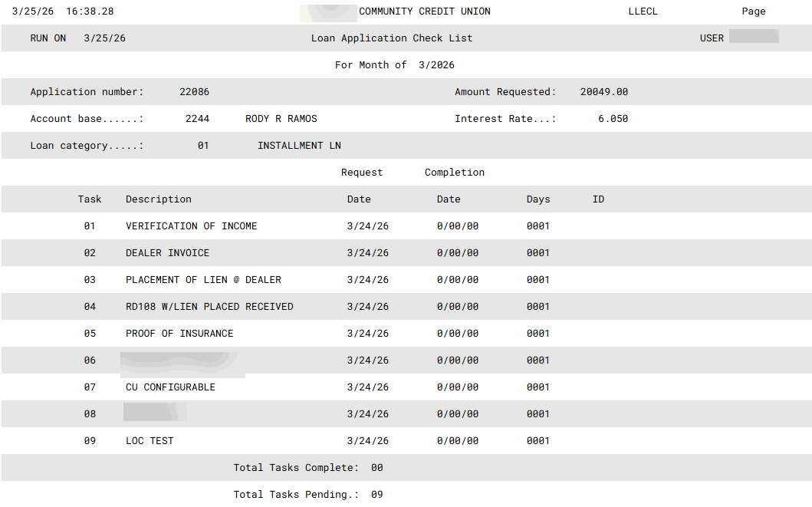Select the LOC TEST task description
The image size is (812, 507).
pyautogui.click(x=150, y=441)
